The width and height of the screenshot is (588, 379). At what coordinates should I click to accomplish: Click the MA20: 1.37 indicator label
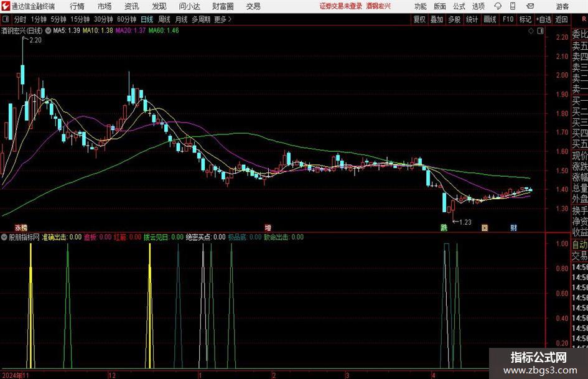pyautogui.click(x=130, y=30)
